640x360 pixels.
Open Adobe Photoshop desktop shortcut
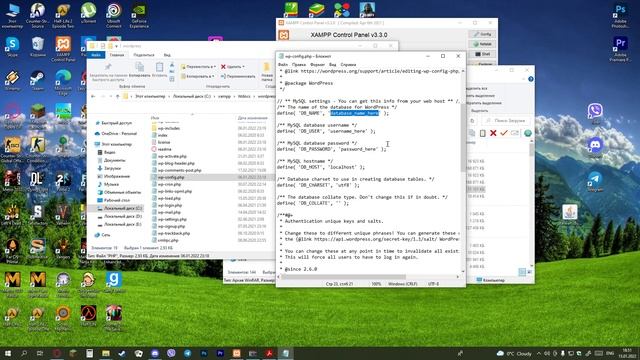click(620, 16)
